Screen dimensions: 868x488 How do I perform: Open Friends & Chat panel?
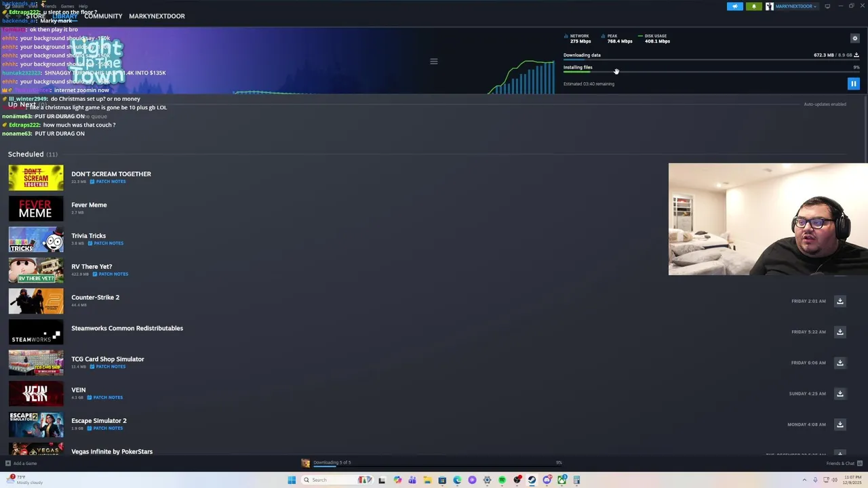click(x=844, y=464)
